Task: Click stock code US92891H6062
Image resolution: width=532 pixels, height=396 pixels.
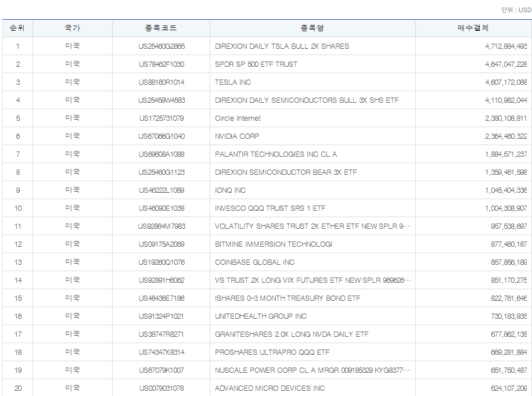Action: point(161,280)
